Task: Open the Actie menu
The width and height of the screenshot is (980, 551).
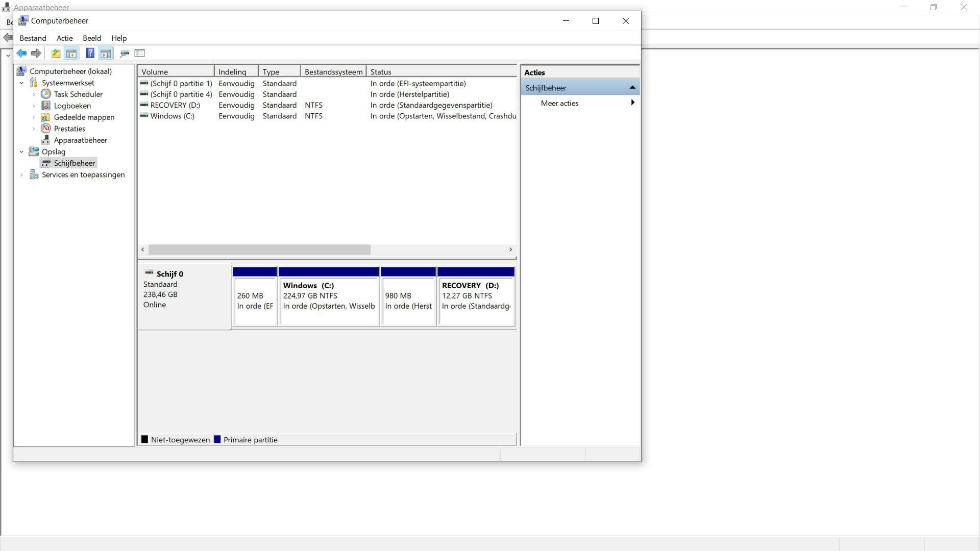Action: [64, 38]
